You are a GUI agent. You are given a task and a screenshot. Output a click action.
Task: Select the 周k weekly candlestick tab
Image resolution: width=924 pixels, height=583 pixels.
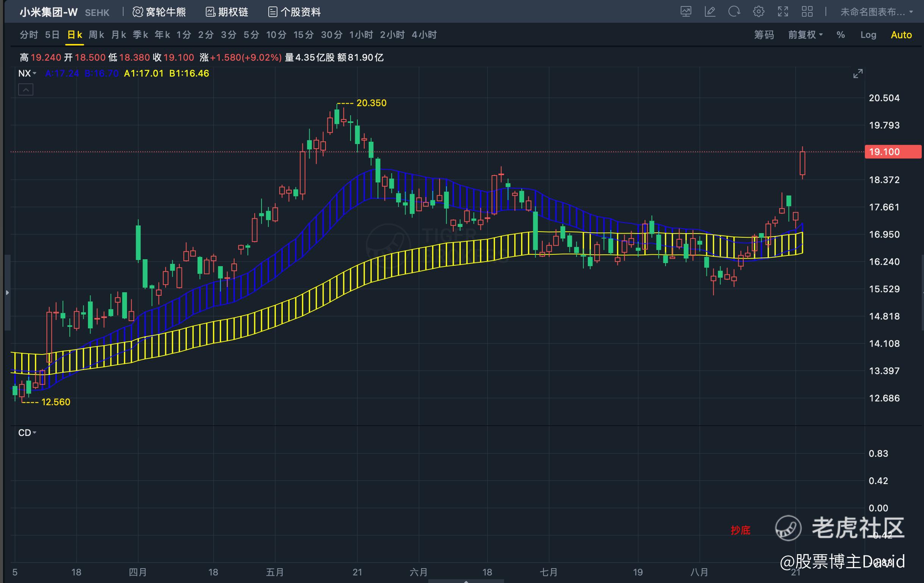[96, 35]
